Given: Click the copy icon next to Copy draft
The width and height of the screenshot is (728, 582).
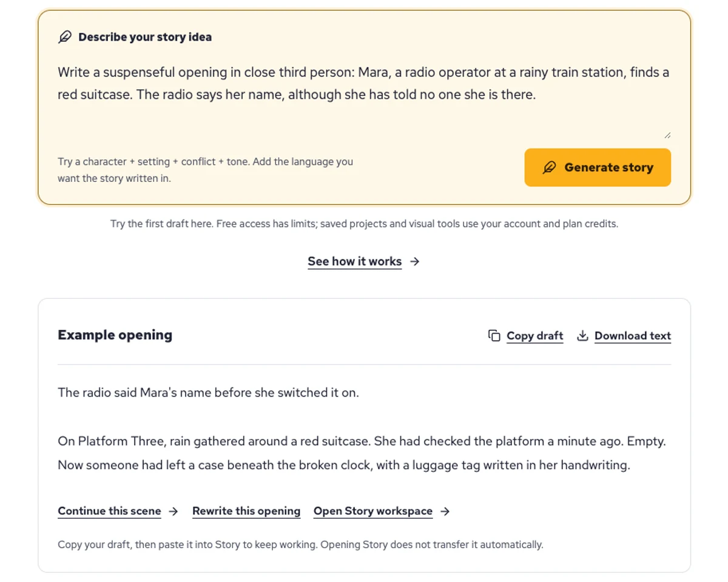Looking at the screenshot, I should pyautogui.click(x=494, y=336).
